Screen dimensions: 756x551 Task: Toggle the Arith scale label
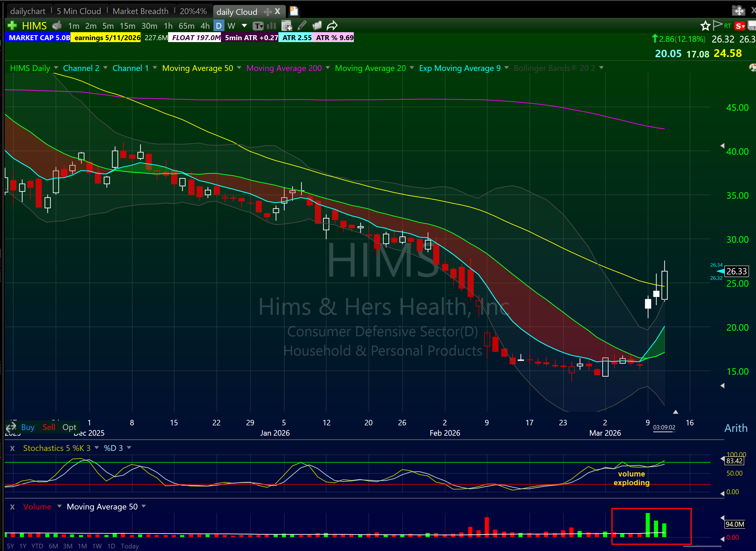click(x=736, y=428)
